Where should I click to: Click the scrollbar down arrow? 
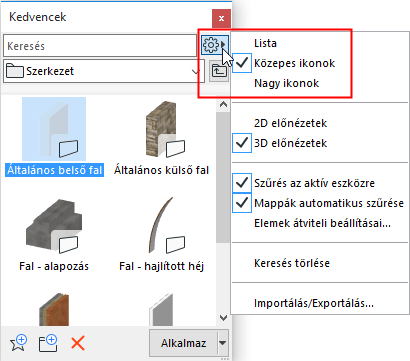[223, 318]
